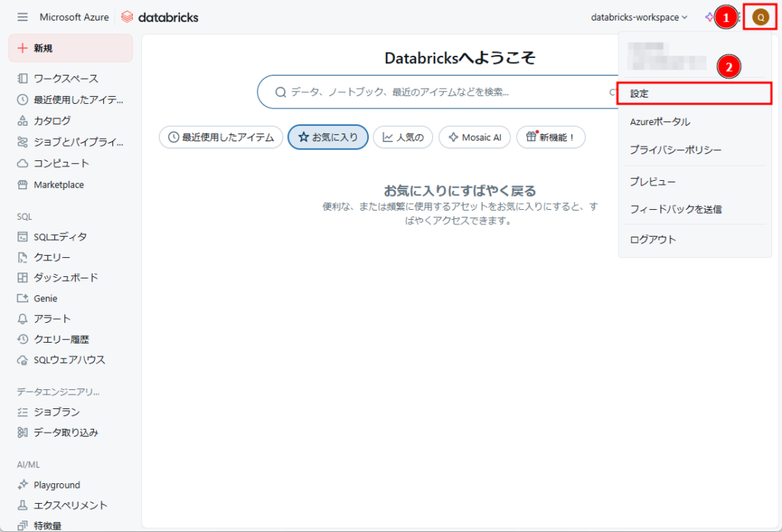Click the Microsoft Azure header text
The image size is (782, 532).
(74, 17)
